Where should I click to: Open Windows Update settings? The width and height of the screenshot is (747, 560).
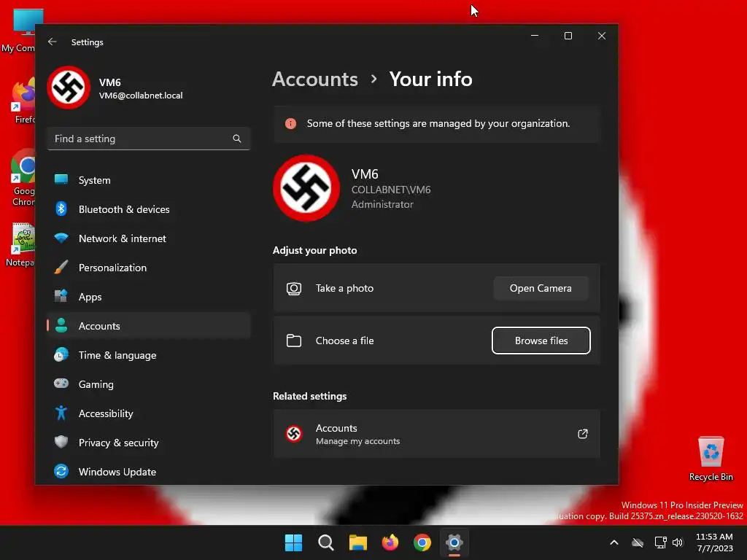click(149, 472)
